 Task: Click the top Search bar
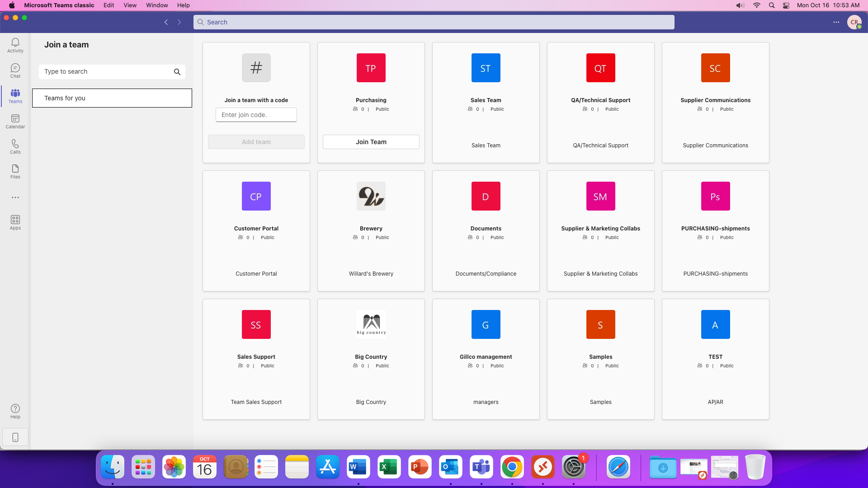[434, 22]
